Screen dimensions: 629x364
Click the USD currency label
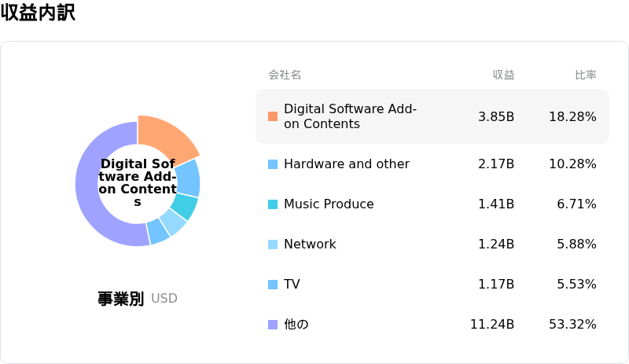click(164, 299)
